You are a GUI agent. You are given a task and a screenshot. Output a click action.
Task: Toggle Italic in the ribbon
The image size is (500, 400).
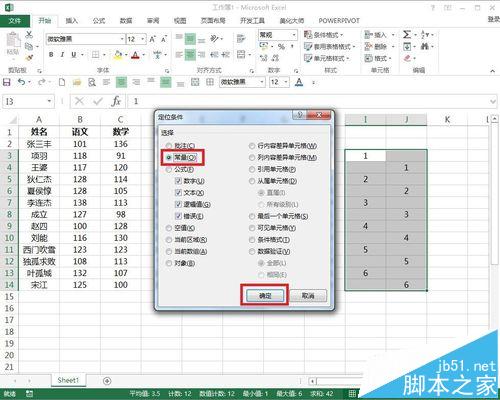[x=62, y=55]
